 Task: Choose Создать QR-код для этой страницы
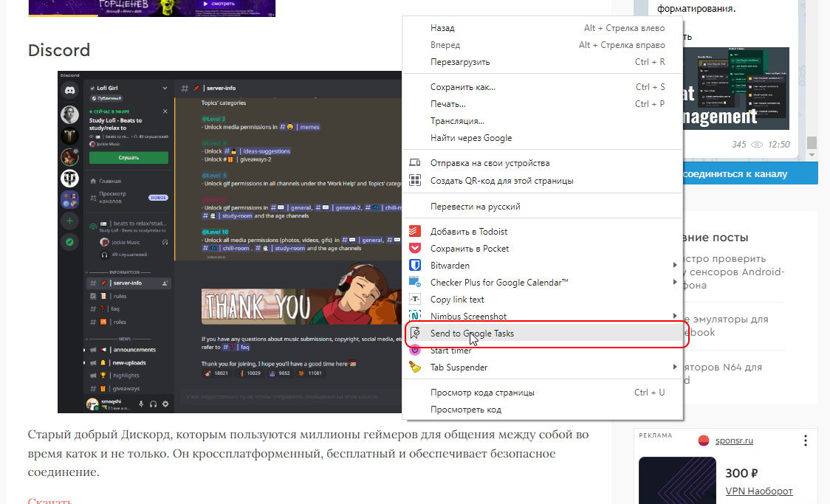(x=543, y=180)
